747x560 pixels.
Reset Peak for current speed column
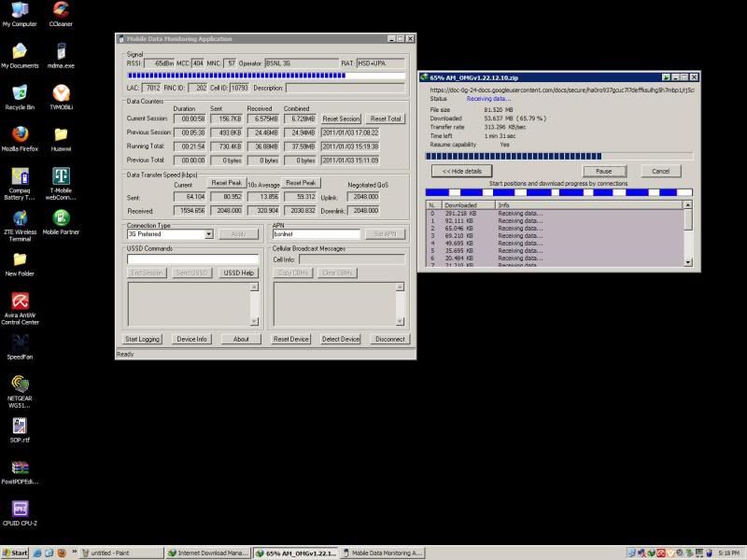(x=226, y=183)
